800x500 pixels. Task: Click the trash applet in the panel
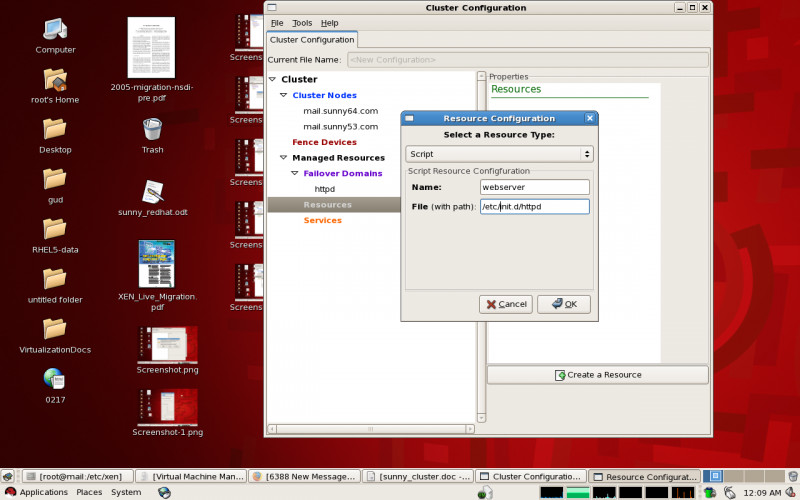793,476
